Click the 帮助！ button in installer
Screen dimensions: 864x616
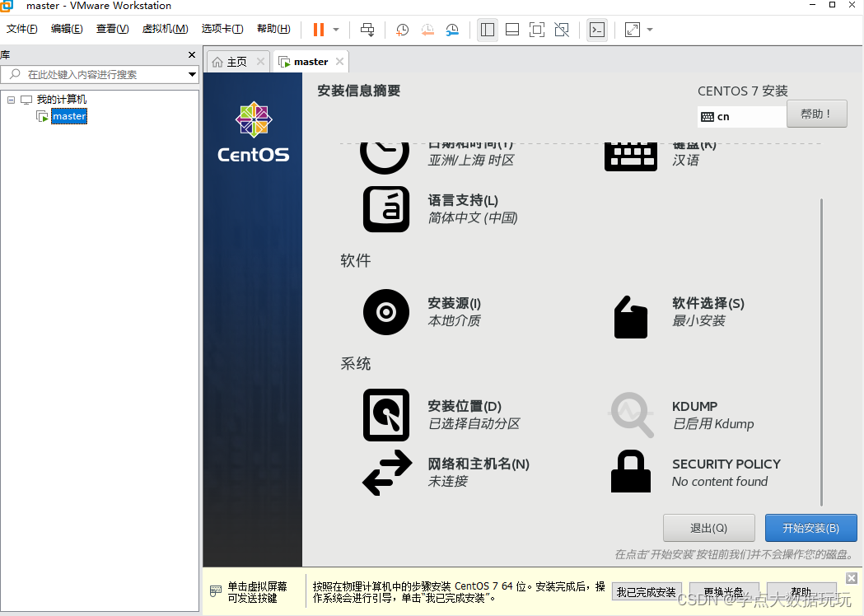pos(816,114)
